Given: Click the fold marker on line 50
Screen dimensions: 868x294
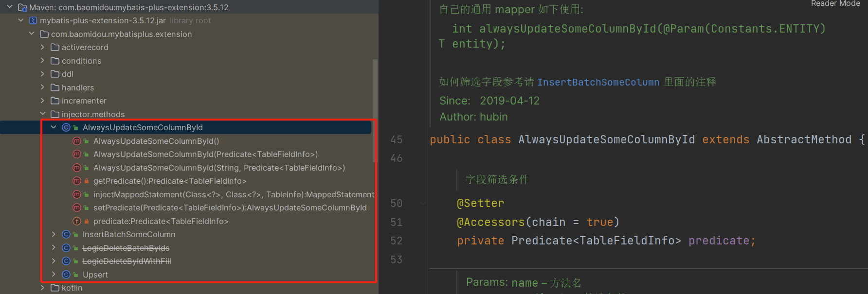Looking at the screenshot, I should pyautogui.click(x=423, y=203).
